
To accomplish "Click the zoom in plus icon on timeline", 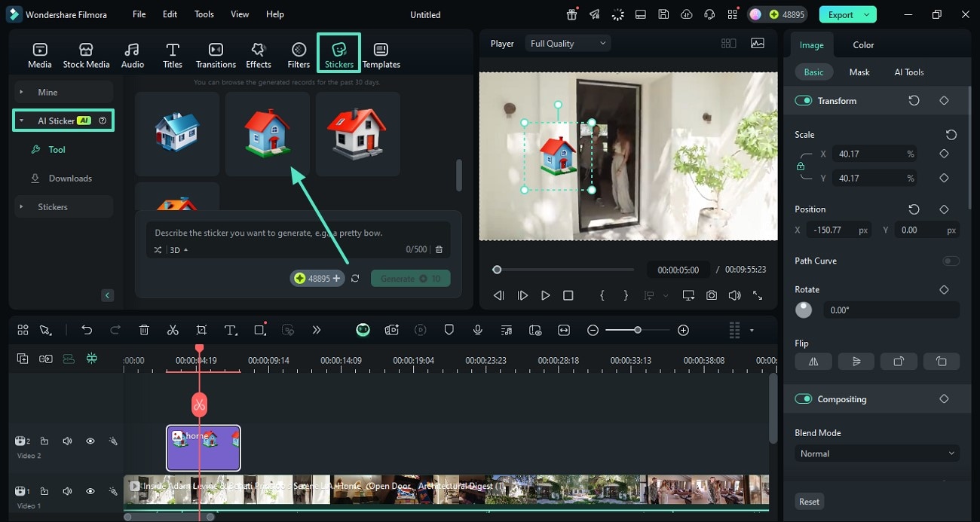I will point(683,330).
